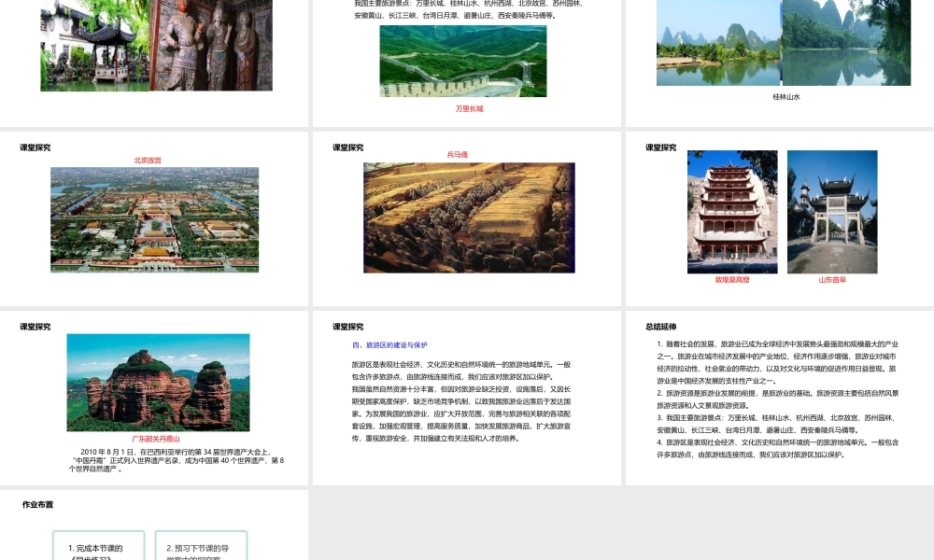Click the 2010年8月1日 heritage paragraph
The image size is (934, 560).
point(177,460)
